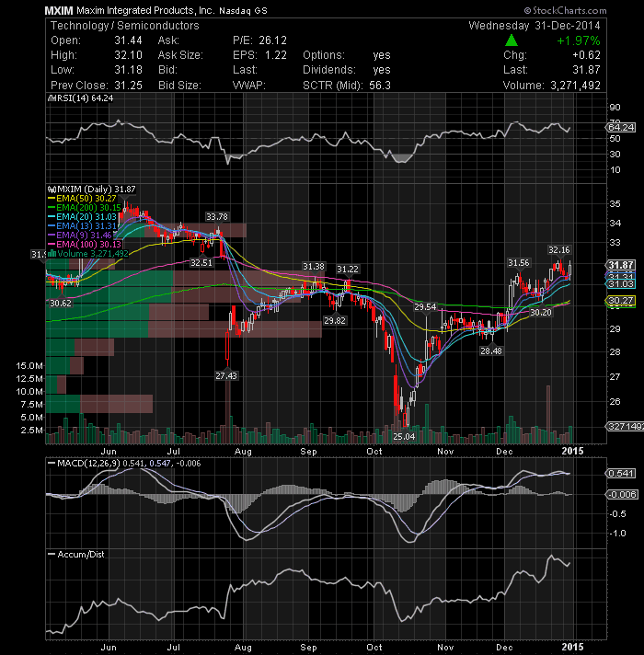This screenshot has height=655, width=644.
Task: Click the 'yes' next to Dividends
Action: (382, 70)
